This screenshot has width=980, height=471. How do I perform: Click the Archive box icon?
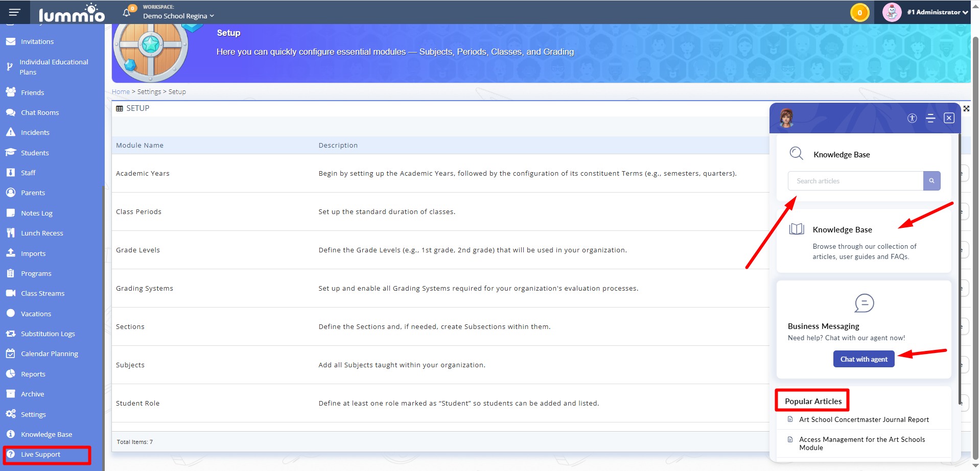[11, 394]
